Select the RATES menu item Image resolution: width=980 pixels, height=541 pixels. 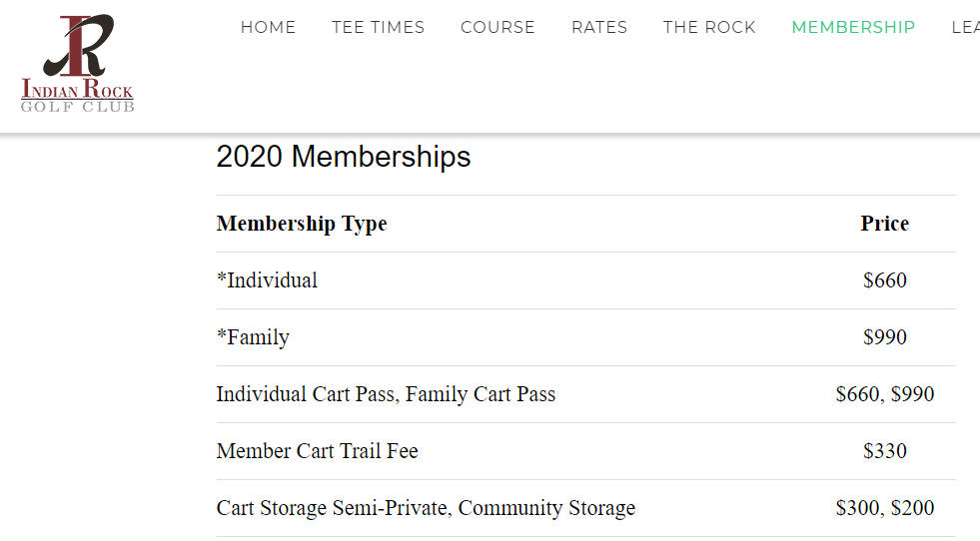click(x=599, y=28)
